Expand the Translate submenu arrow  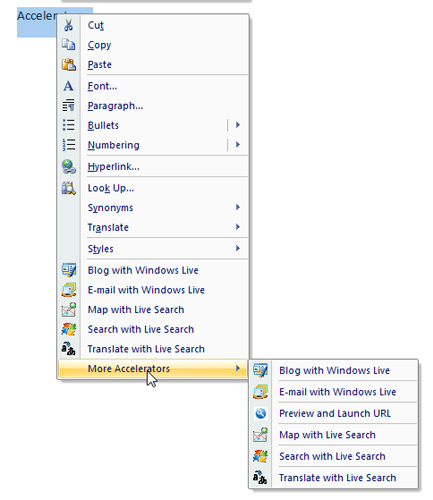click(238, 227)
